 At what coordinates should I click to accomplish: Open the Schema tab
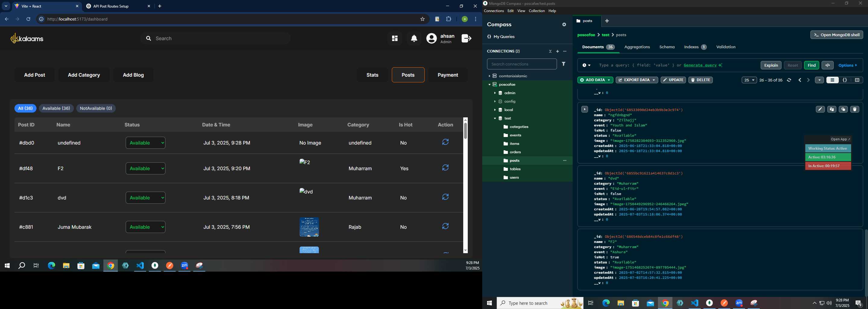(x=667, y=47)
